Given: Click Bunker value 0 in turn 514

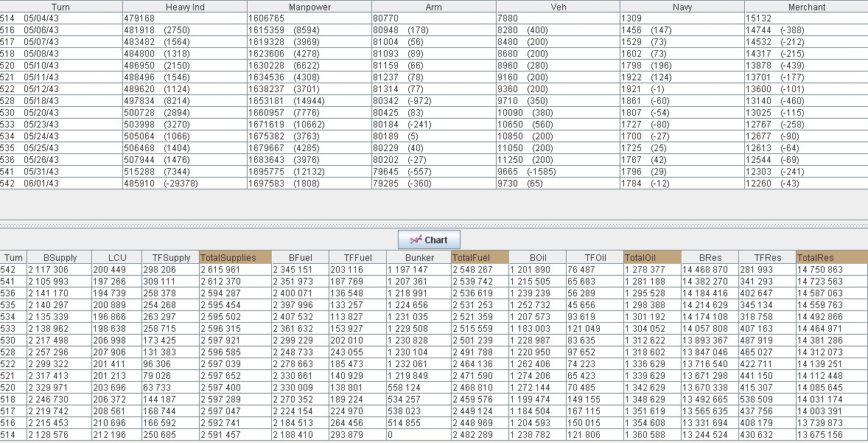Looking at the screenshot, I should point(419,435).
